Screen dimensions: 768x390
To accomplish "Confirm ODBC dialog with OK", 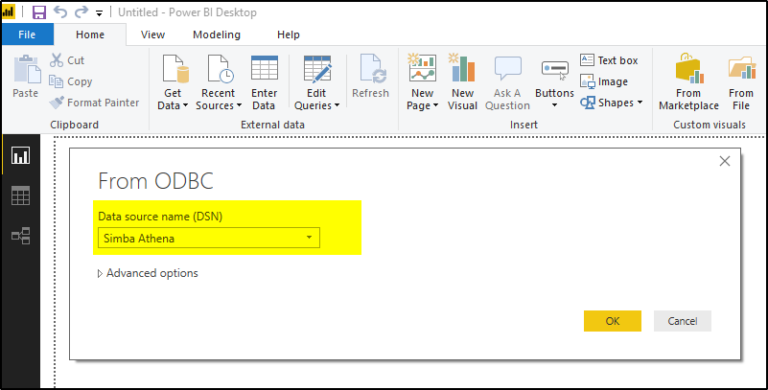I will (x=612, y=321).
